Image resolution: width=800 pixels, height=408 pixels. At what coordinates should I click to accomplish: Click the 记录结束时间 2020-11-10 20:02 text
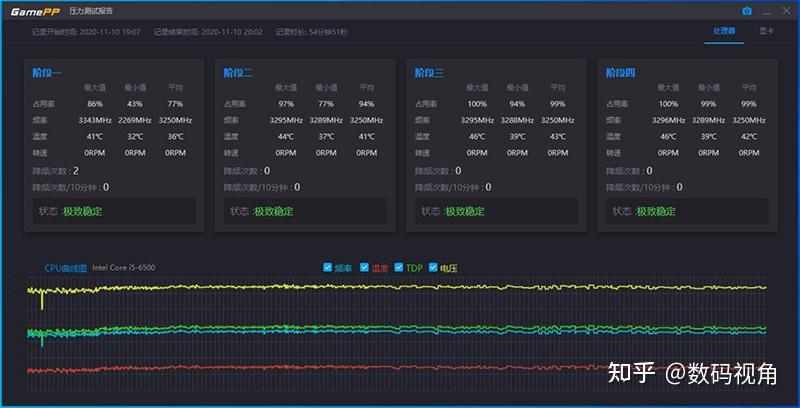pyautogui.click(x=208, y=32)
